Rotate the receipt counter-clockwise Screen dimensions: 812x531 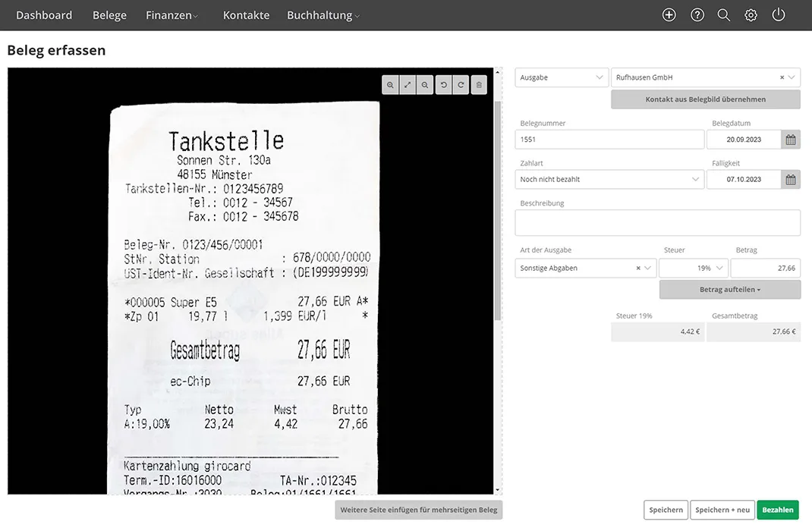pyautogui.click(x=444, y=85)
